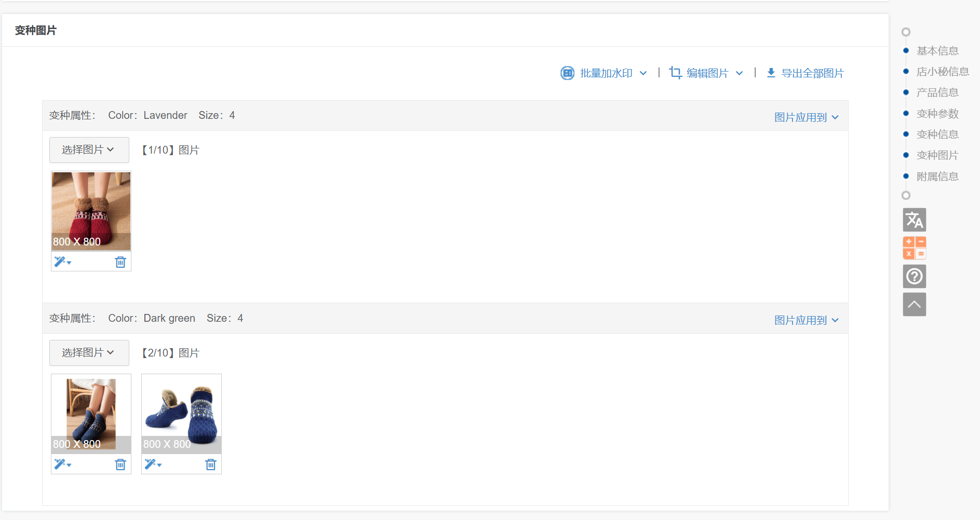
Task: Open 选择图片 dropdown for Dark green variant
Action: [89, 353]
